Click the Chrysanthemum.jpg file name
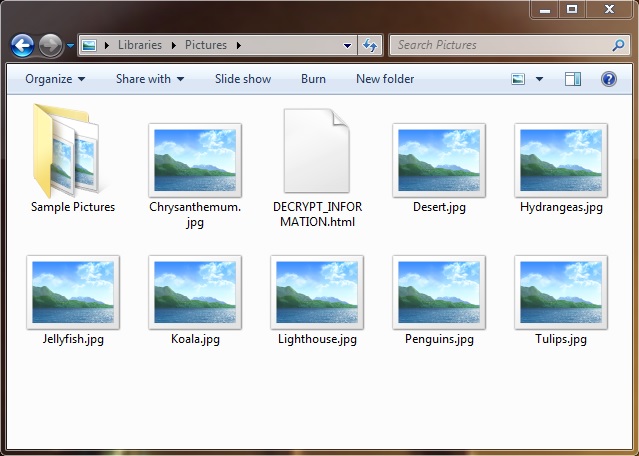 click(195, 215)
